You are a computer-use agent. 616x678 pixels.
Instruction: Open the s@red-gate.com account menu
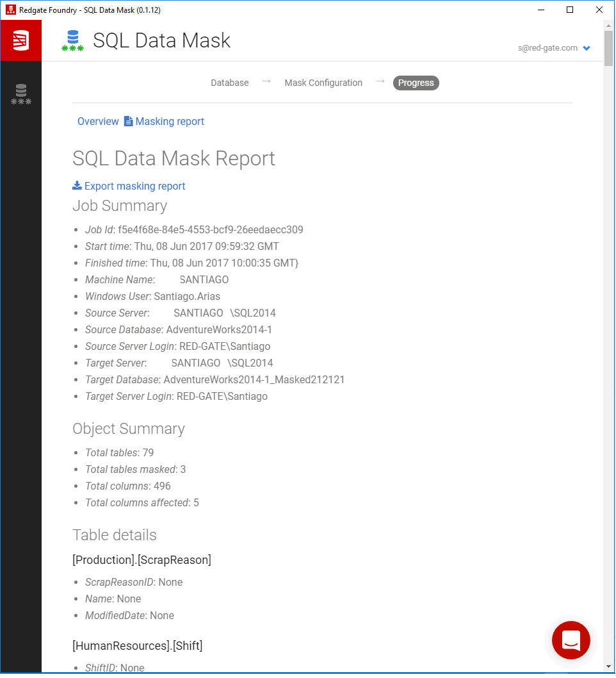(547, 48)
